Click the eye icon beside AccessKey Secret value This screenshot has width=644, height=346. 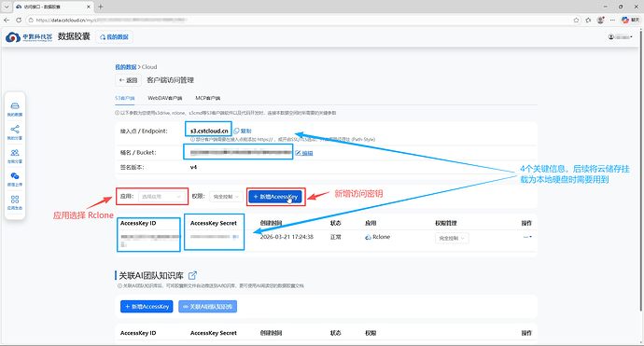236,237
